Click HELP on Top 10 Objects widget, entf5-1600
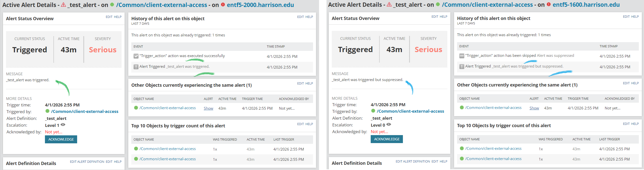 point(635,124)
